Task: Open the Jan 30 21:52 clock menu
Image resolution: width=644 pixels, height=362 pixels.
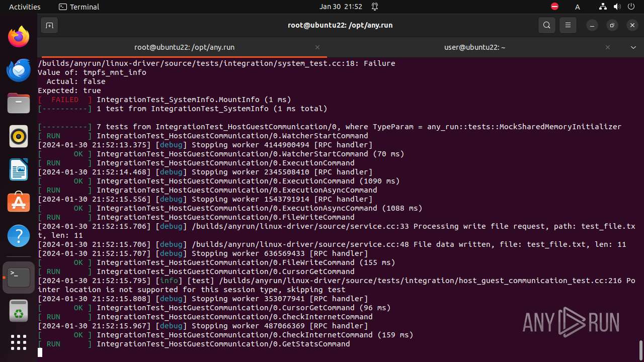Action: pyautogui.click(x=341, y=7)
